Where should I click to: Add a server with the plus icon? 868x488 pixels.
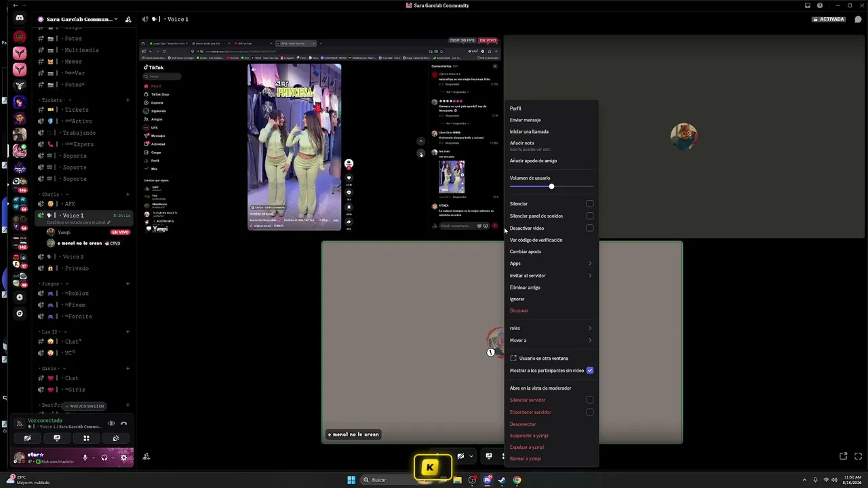[x=20, y=297]
